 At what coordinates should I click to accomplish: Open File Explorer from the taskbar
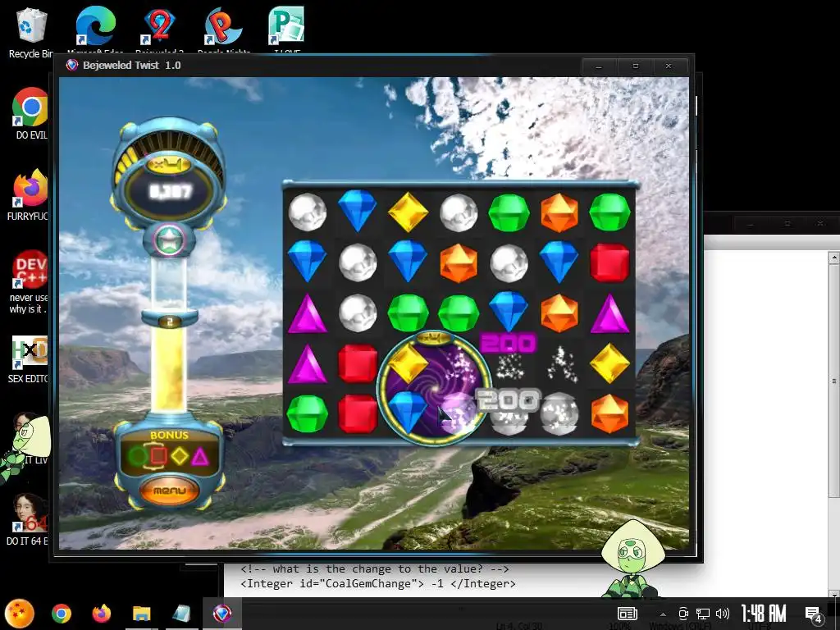(141, 614)
